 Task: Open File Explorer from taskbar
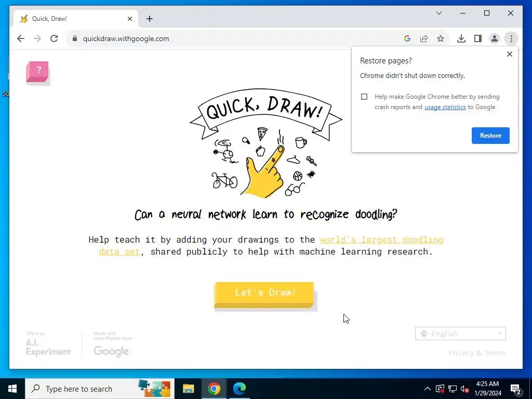[x=188, y=389]
